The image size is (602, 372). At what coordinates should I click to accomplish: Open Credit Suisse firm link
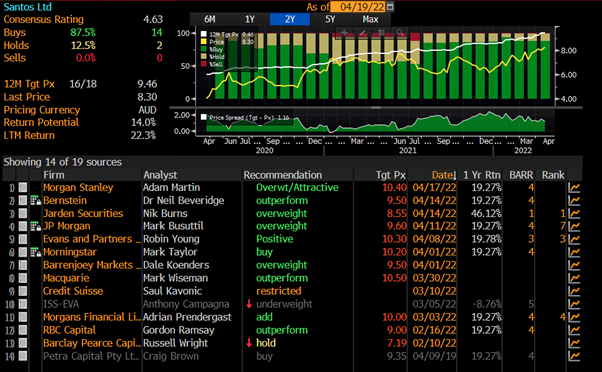[73, 291]
